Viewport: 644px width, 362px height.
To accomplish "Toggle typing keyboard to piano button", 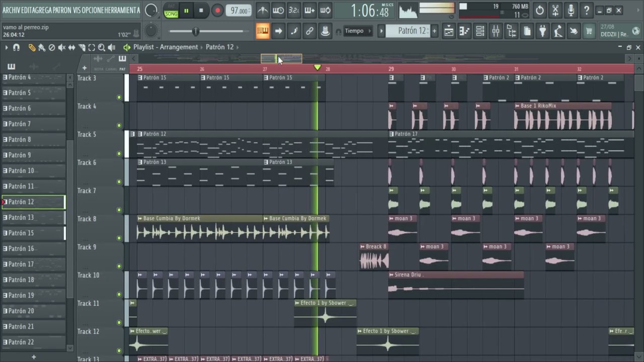I will point(263,31).
